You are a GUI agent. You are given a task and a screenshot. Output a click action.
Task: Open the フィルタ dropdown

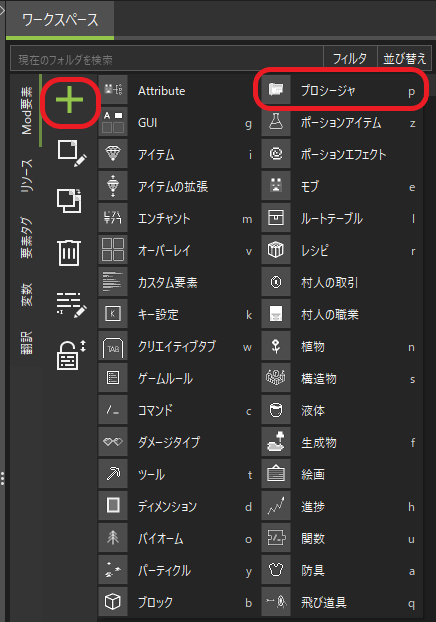pos(350,59)
